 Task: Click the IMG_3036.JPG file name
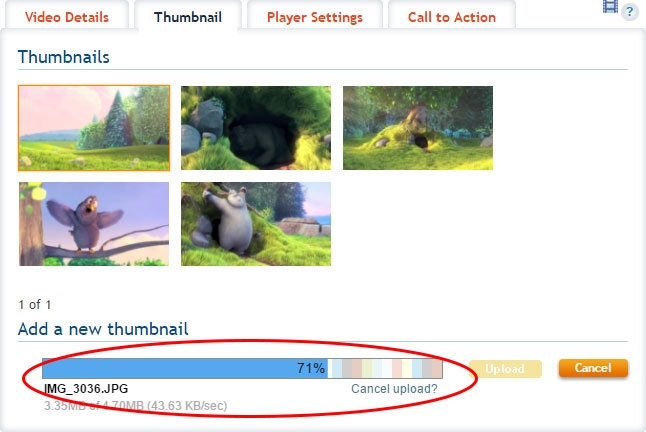[86, 388]
